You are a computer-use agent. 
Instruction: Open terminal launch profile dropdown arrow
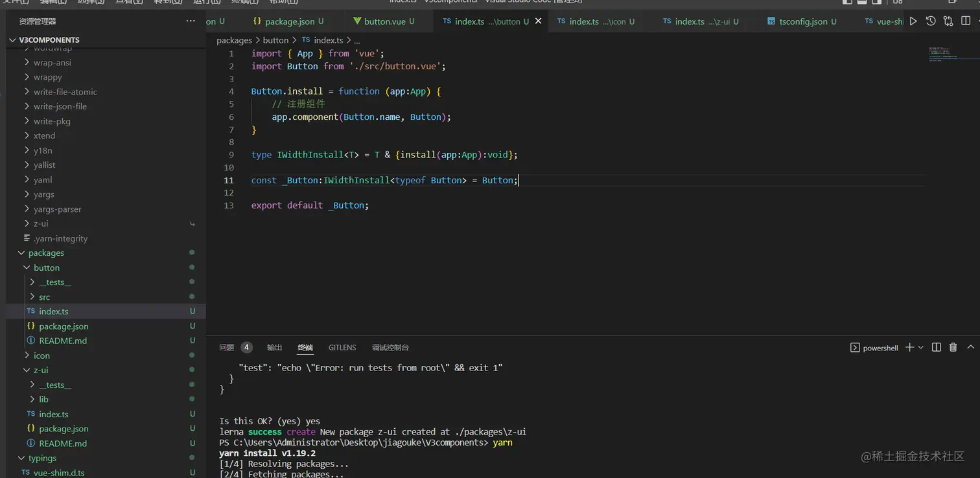tap(920, 348)
